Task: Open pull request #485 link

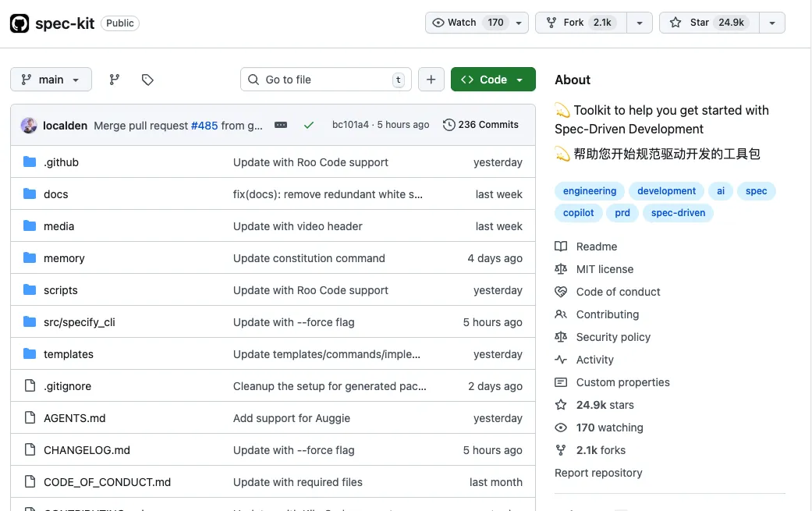Action: tap(204, 125)
